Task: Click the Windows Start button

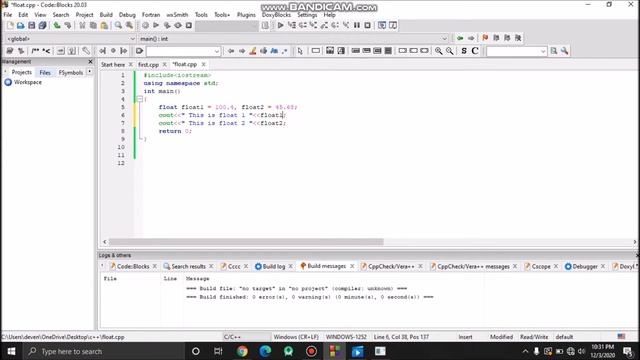Action: click(x=11, y=351)
